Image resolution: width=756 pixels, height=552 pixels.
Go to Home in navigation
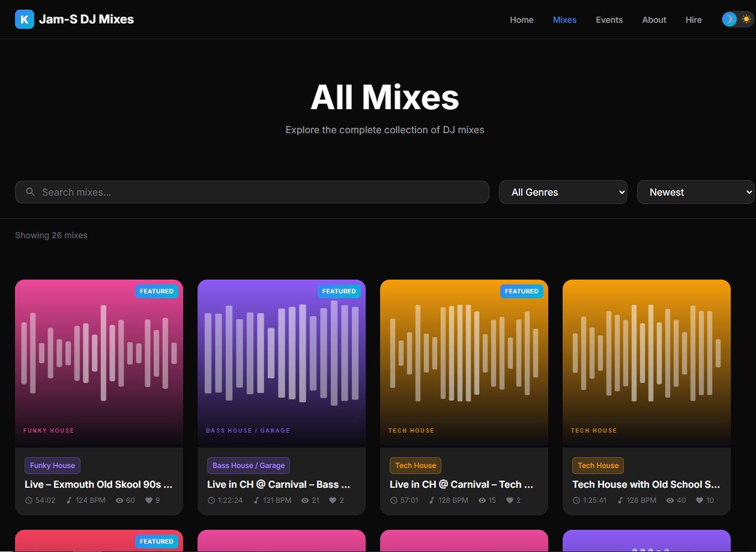[x=522, y=20]
